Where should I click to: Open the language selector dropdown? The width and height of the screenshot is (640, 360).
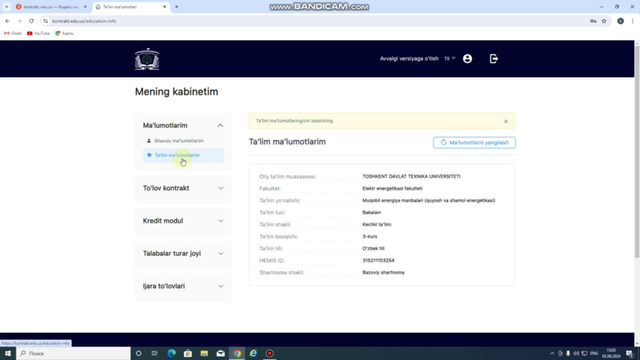tap(449, 59)
